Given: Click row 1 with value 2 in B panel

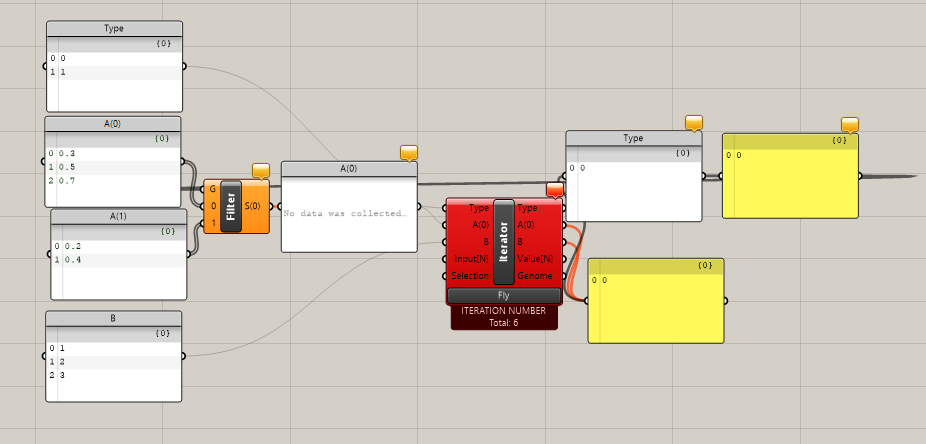Looking at the screenshot, I should [x=113, y=361].
